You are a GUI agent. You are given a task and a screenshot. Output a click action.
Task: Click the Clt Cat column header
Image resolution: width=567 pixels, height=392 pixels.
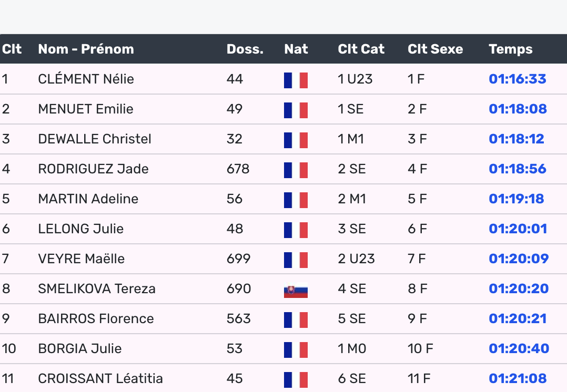click(x=361, y=49)
